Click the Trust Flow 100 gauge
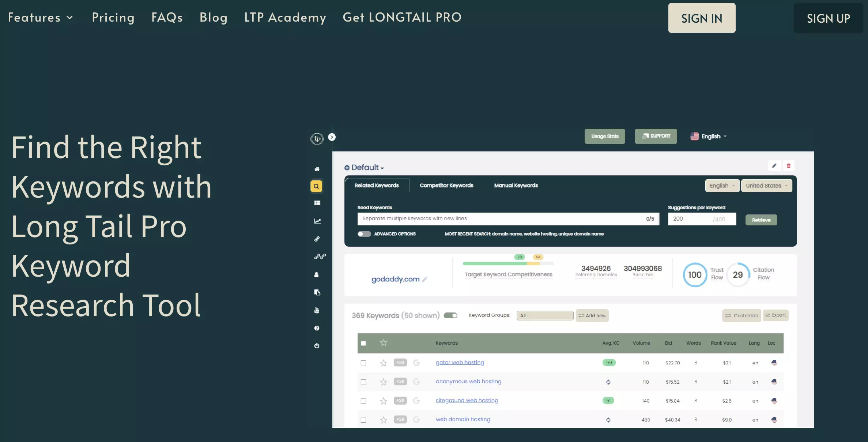Image resolution: width=868 pixels, height=442 pixels. point(695,275)
